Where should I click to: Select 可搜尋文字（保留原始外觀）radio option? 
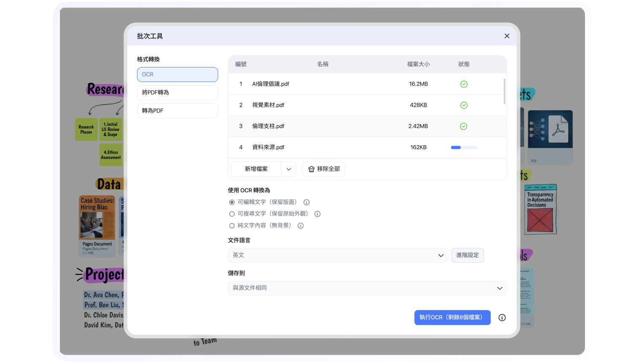(232, 214)
